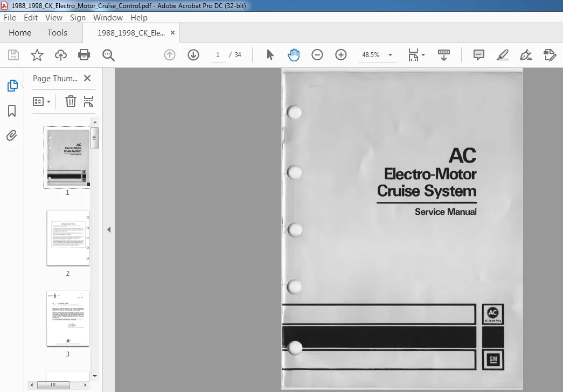
Task: Click thumbnails horizontal scroll right arrow
Action: (85, 385)
